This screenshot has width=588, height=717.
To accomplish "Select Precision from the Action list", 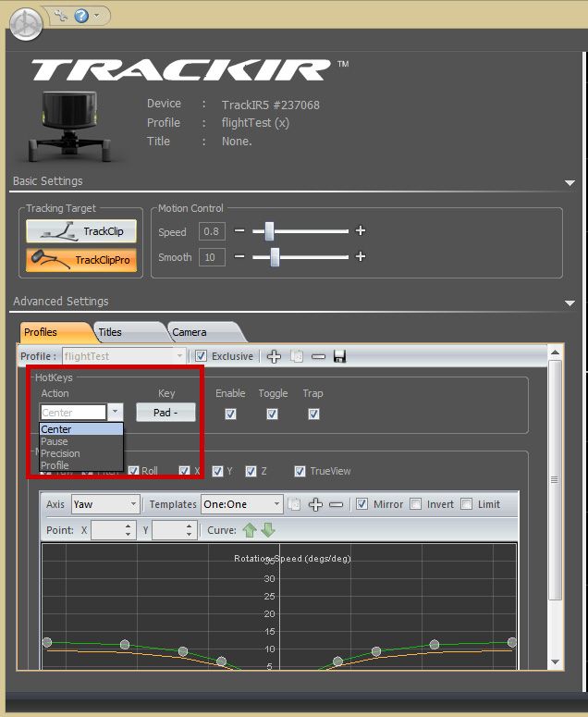I will (60, 453).
